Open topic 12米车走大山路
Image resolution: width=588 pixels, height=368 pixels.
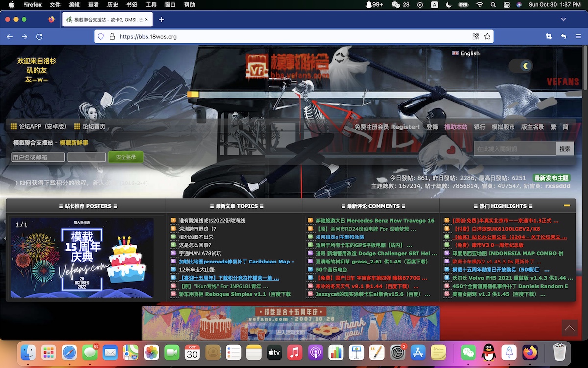coord(196,270)
